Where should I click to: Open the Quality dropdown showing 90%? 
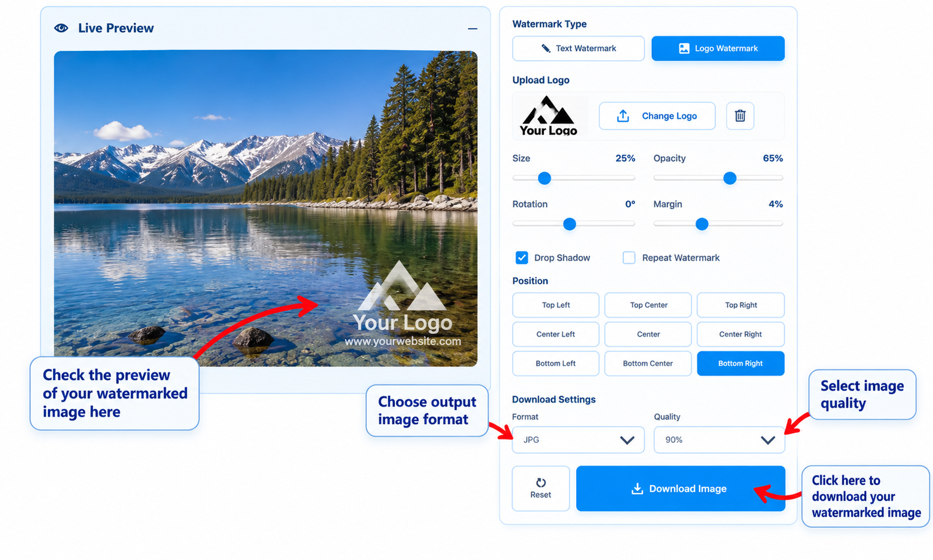719,440
